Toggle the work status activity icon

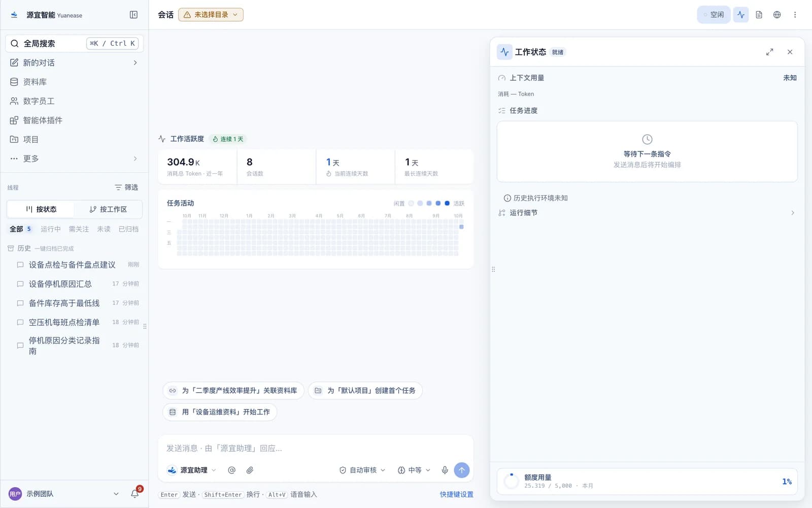[x=741, y=15]
